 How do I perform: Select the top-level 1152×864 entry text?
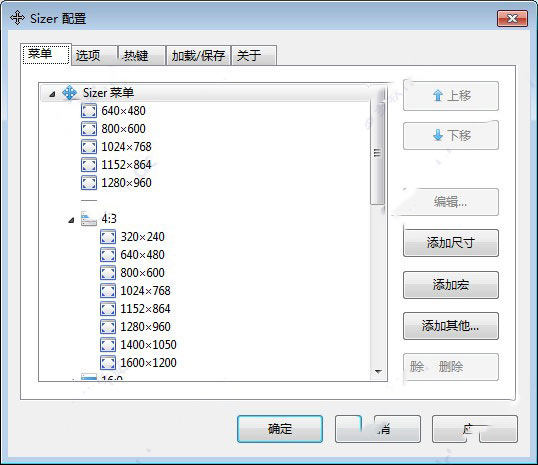point(126,165)
